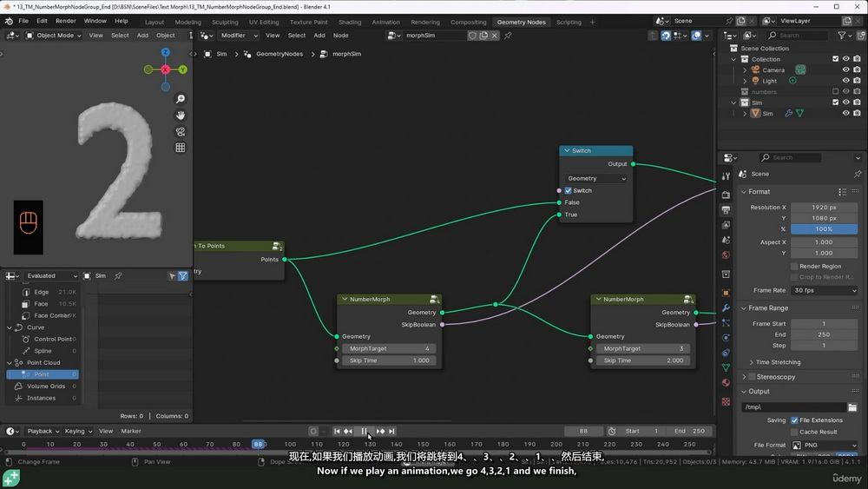Enable the Cache Result checkbox
The width and height of the screenshot is (868, 489).
(794, 432)
